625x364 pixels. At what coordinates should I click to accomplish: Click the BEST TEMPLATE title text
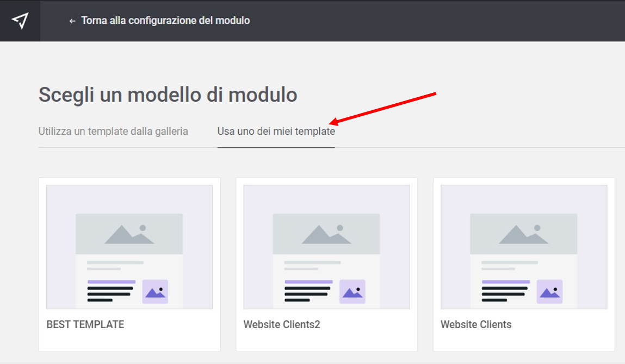[x=85, y=324]
